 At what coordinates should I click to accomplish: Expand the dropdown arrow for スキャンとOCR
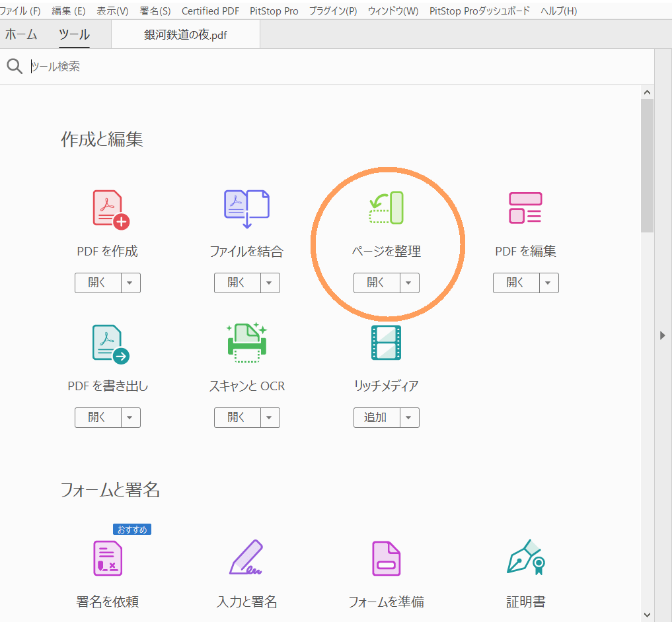click(x=270, y=418)
